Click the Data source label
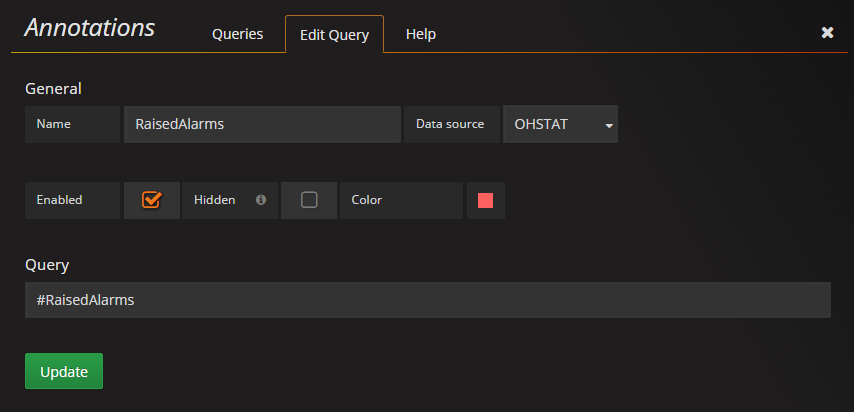Screen dimensions: 854x412 coord(450,124)
